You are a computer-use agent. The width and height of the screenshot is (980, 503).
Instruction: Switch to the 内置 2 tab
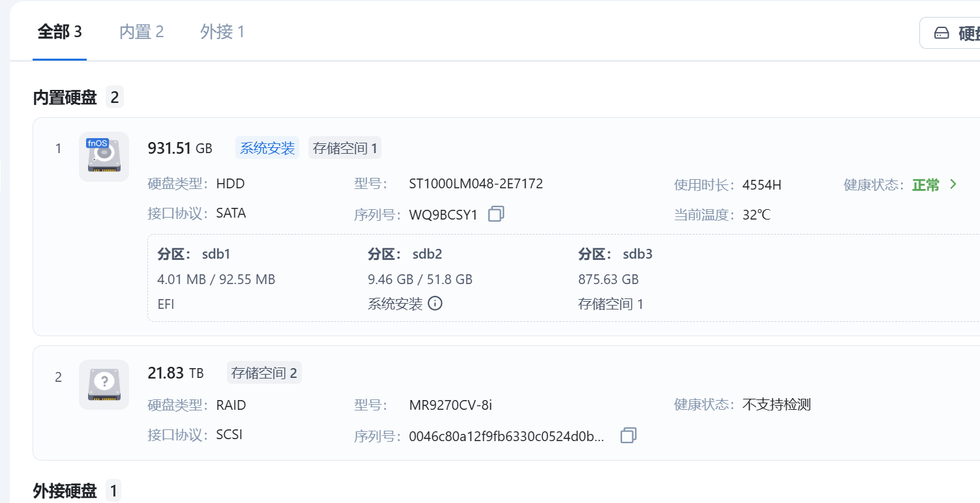(x=141, y=31)
